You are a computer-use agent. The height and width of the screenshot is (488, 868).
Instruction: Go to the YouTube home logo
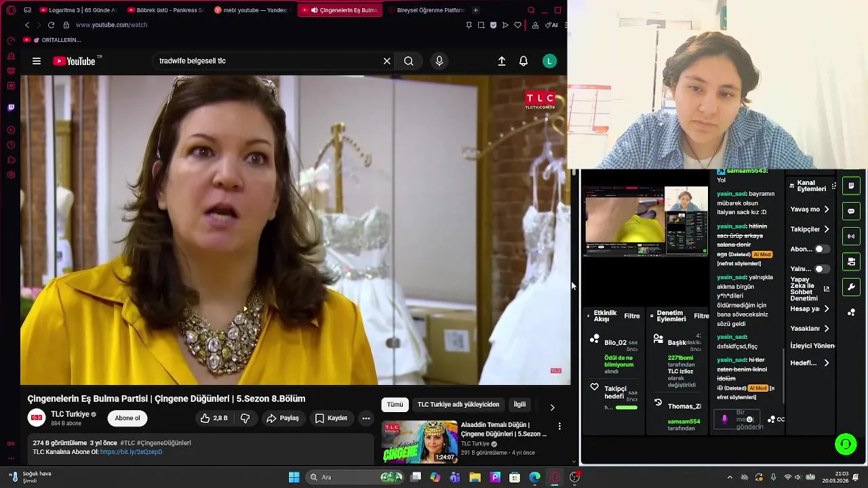coord(74,61)
